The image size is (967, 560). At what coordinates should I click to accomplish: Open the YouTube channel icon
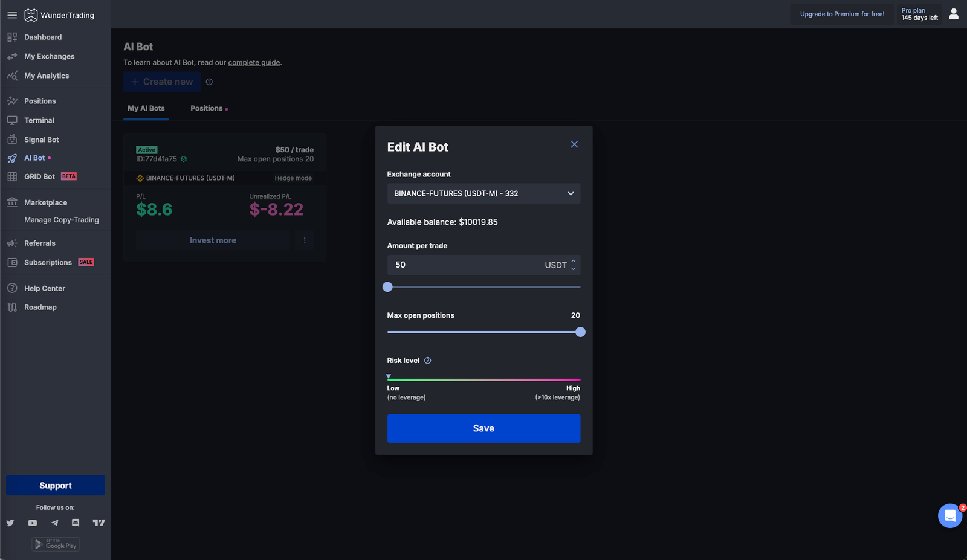pyautogui.click(x=33, y=523)
